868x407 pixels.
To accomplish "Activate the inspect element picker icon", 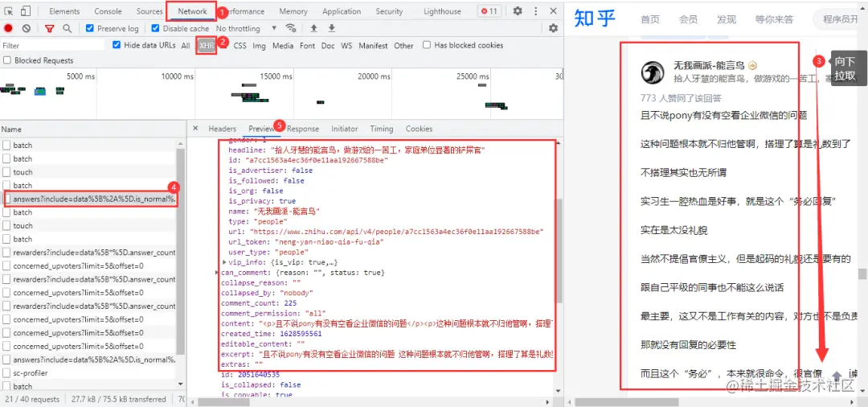I will pos(10,11).
